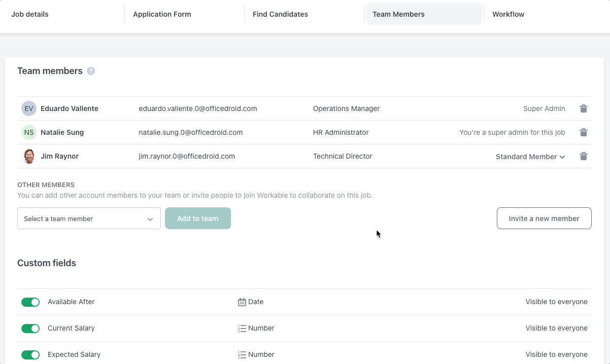The width and height of the screenshot is (610, 364).
Task: Open the Select a team member dropdown
Action: pos(89,219)
